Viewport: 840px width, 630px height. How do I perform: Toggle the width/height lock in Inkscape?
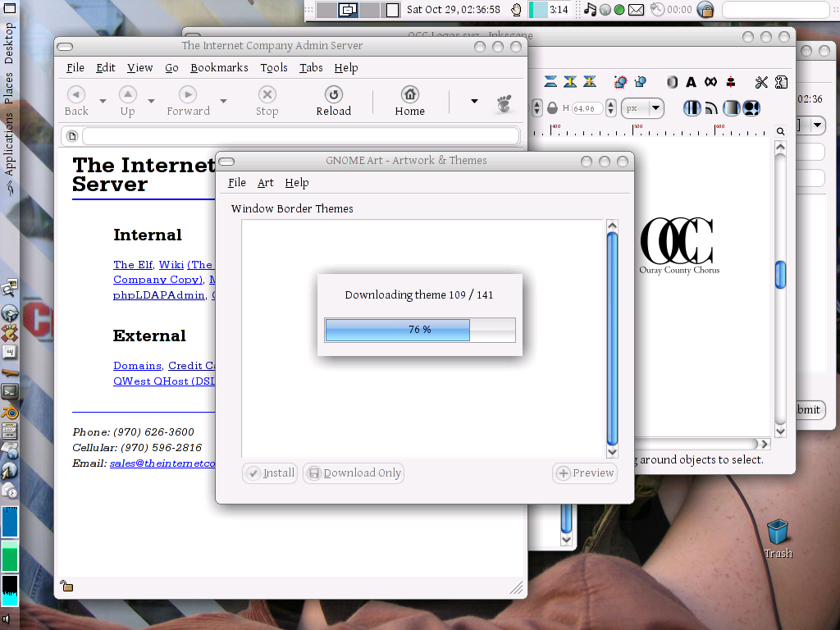pyautogui.click(x=552, y=108)
